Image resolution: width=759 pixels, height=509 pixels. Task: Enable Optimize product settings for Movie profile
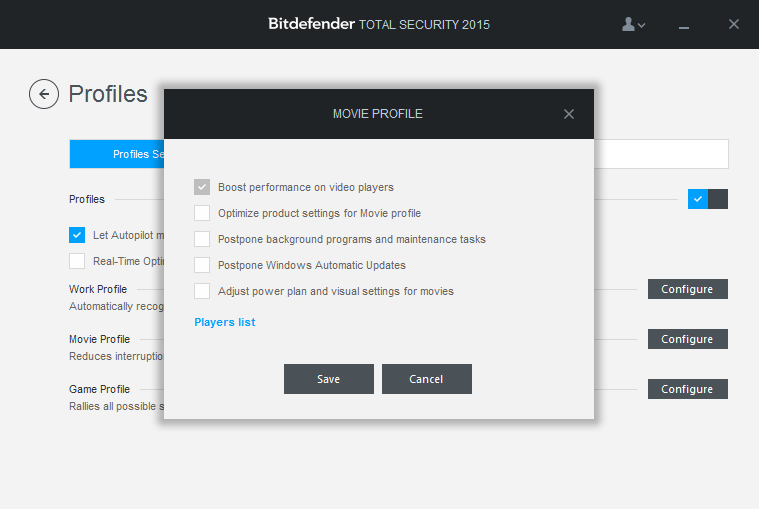[202, 213]
